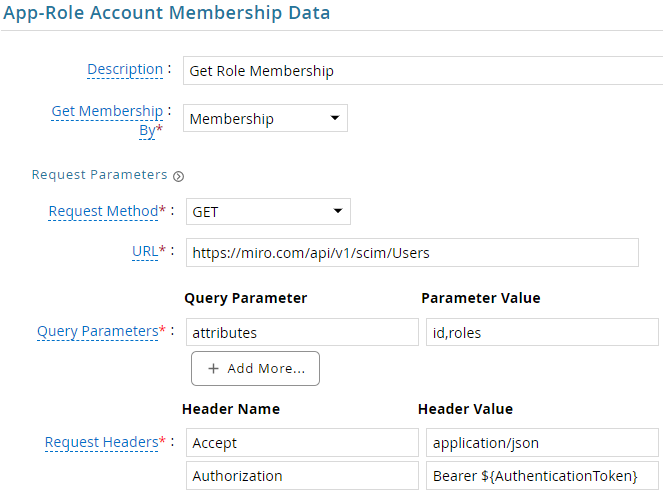Click the Get Membership By label link
Viewport: 663px width, 492px height.
click(107, 120)
